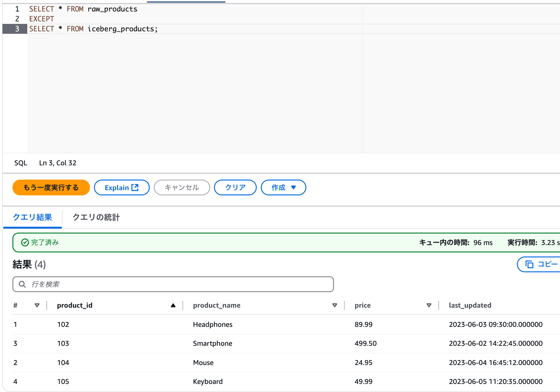Screen dimensions: 560x392
Task: Click the Keyboard product name cell
Action: point(208,381)
